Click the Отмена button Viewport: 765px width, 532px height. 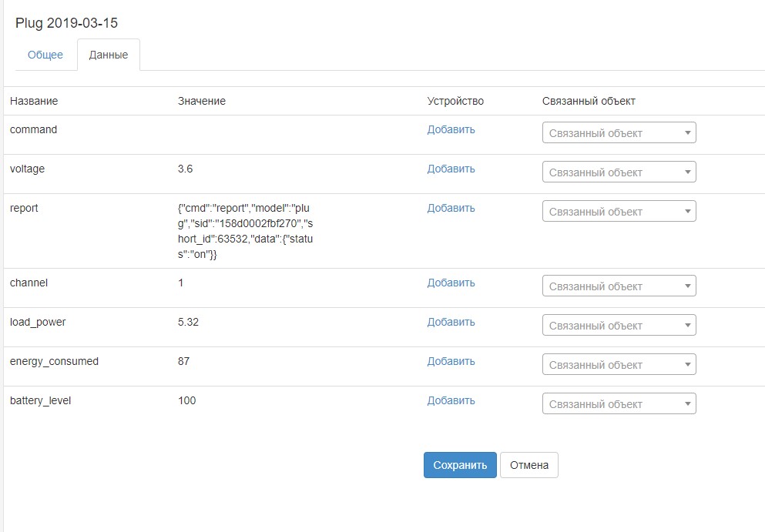tap(529, 465)
